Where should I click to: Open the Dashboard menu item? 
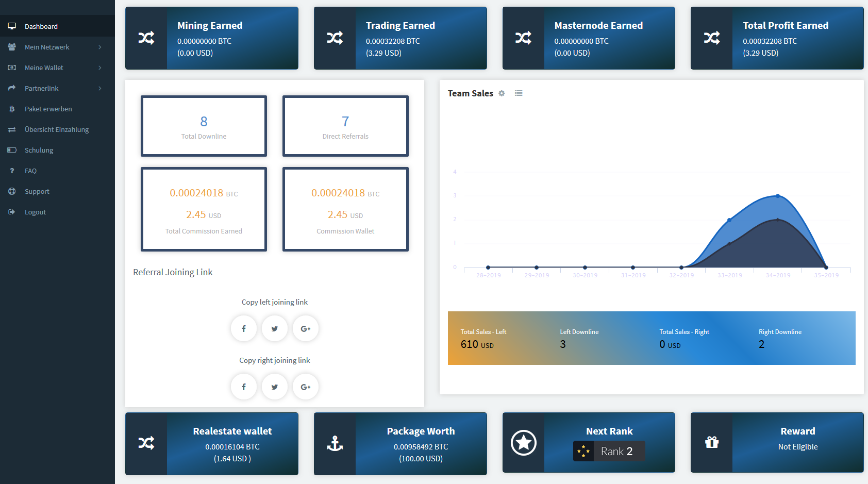pos(57,26)
